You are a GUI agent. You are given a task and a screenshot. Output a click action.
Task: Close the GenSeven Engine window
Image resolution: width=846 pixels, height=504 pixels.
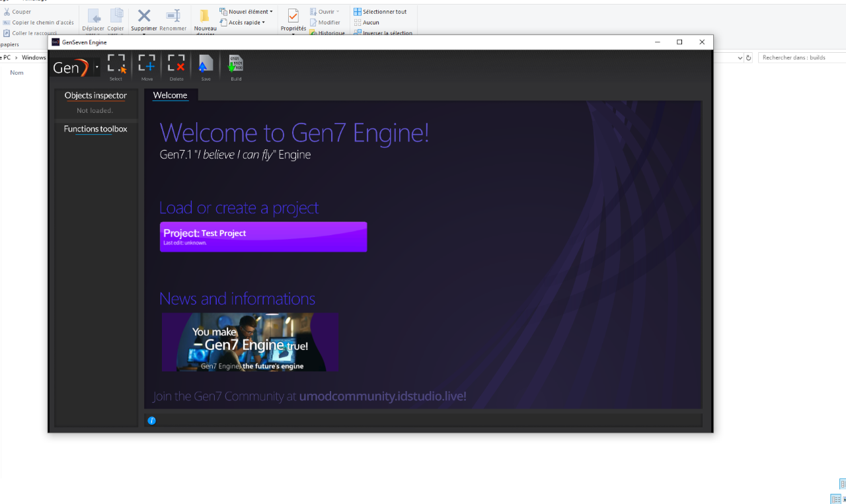click(x=702, y=42)
